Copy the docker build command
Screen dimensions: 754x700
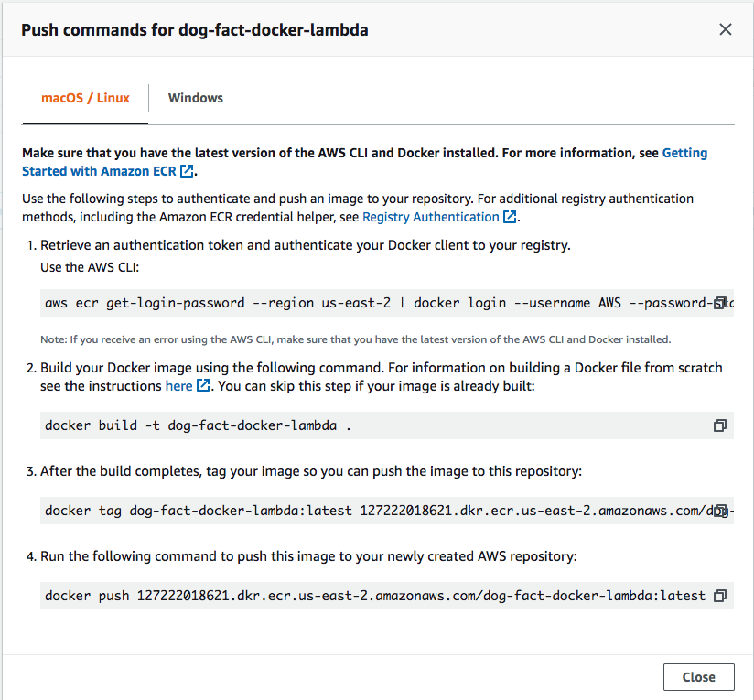click(719, 425)
